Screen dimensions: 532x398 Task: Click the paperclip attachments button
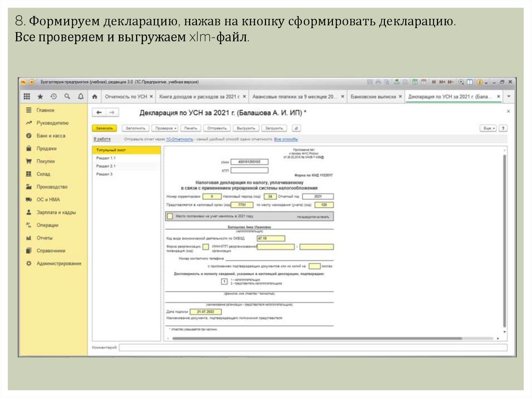[x=296, y=128]
